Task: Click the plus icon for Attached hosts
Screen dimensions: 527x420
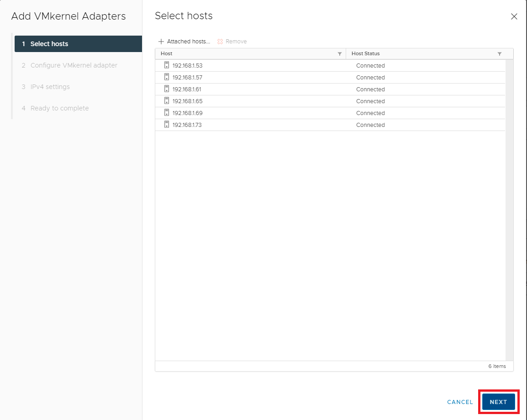Action: tap(161, 42)
